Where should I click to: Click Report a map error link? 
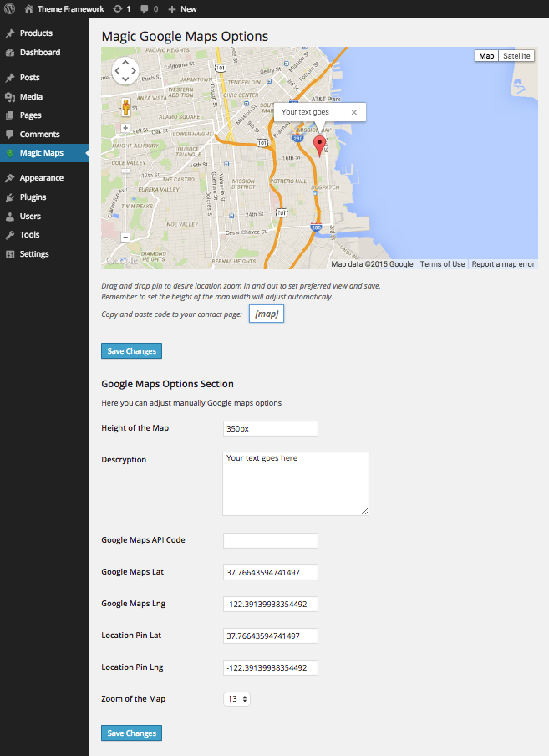503,264
